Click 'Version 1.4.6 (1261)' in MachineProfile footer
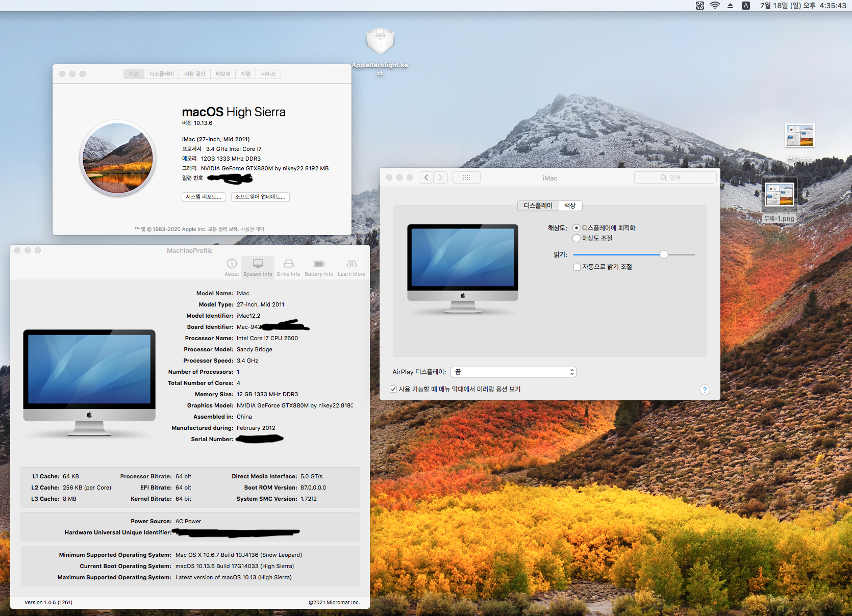852x616 pixels. [x=48, y=602]
